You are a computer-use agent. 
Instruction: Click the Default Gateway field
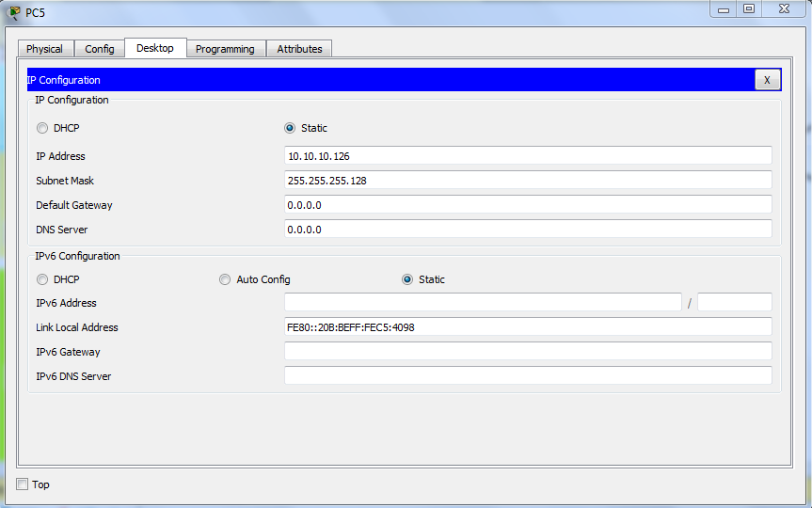[x=528, y=204]
